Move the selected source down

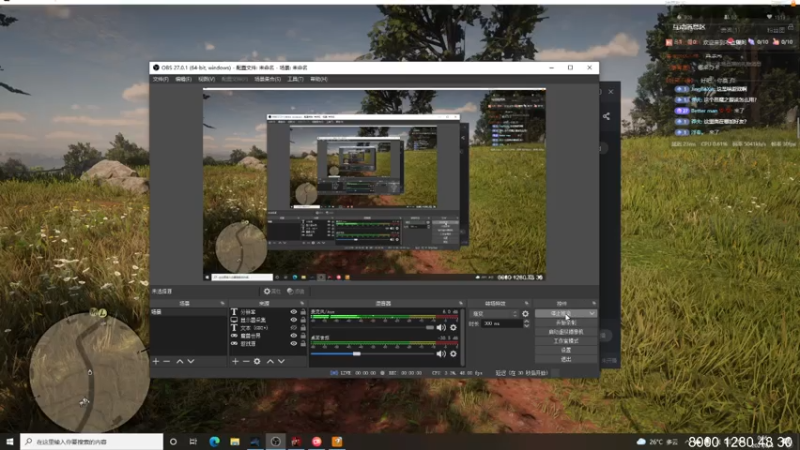(x=281, y=361)
